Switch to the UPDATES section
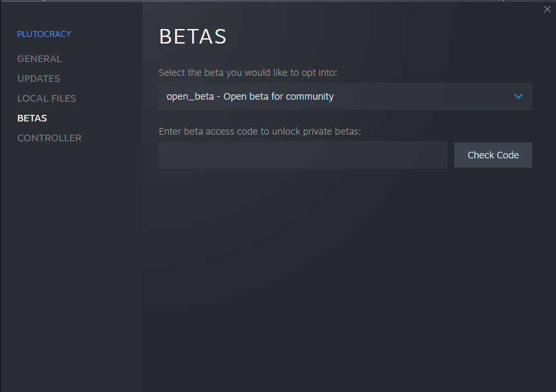The width and height of the screenshot is (556, 392). click(x=38, y=79)
